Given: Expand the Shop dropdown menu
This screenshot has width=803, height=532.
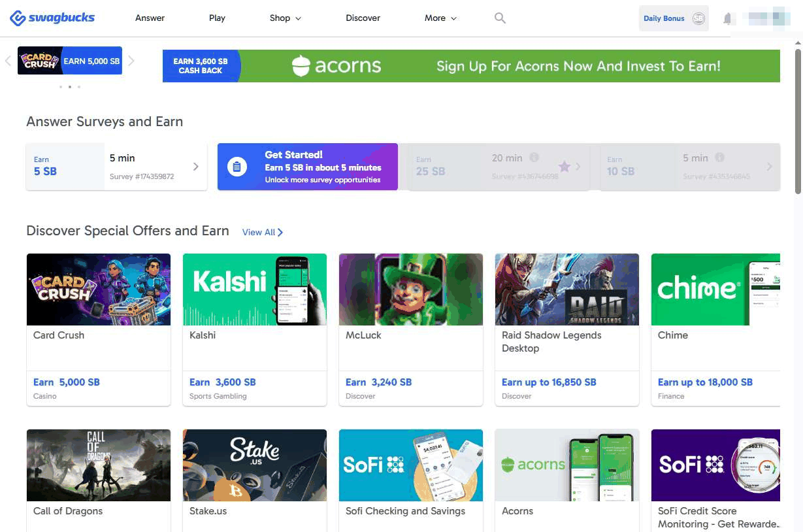Looking at the screenshot, I should pos(286,18).
